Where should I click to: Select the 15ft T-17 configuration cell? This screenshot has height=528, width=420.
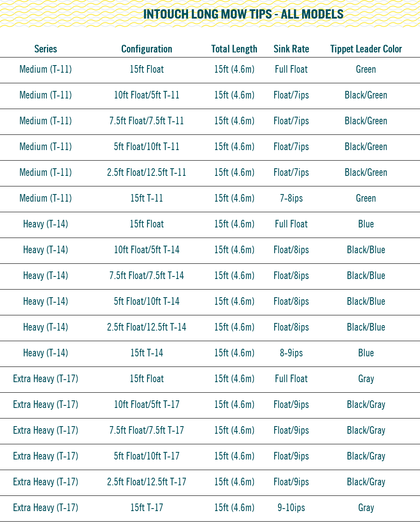click(147, 508)
